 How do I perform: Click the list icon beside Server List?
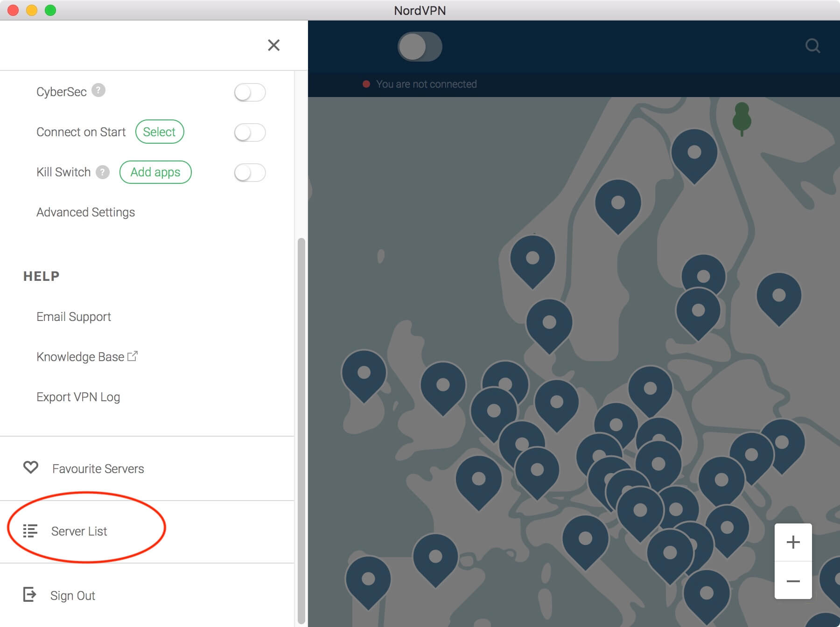click(x=30, y=531)
